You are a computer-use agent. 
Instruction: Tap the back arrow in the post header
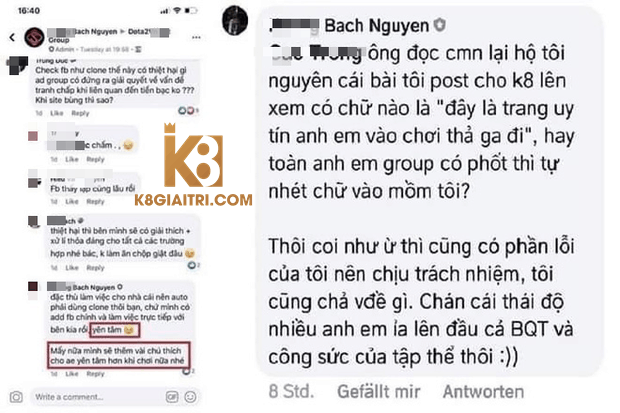(12, 37)
